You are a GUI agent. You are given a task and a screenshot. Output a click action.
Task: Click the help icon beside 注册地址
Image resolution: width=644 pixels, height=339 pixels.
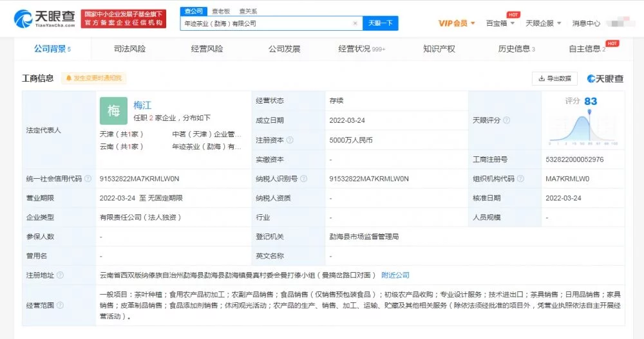coord(60,275)
